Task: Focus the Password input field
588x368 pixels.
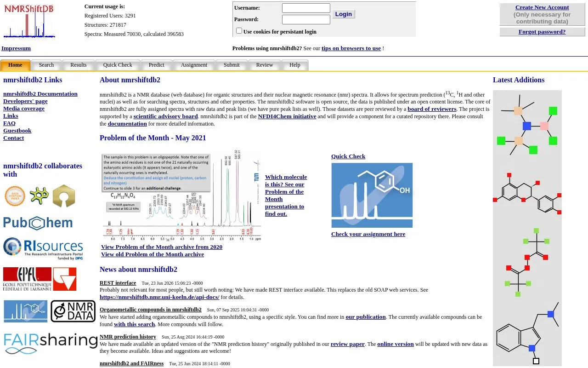Action: pos(306,19)
